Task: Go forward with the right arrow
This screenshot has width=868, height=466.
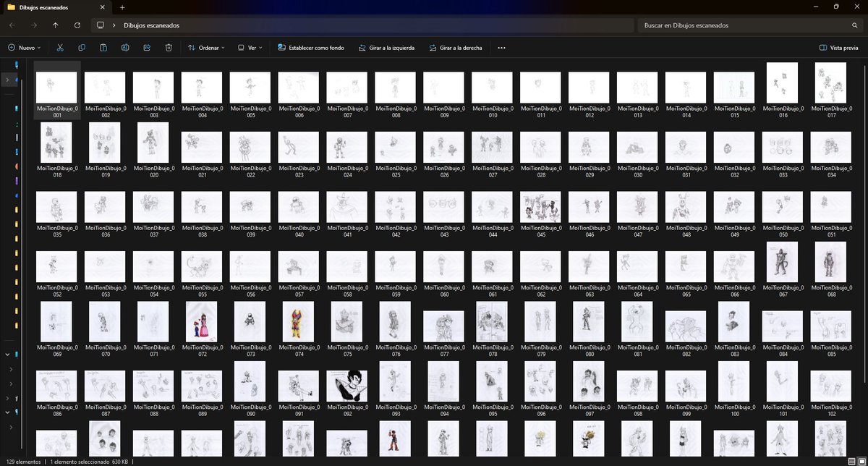Action: coord(34,25)
